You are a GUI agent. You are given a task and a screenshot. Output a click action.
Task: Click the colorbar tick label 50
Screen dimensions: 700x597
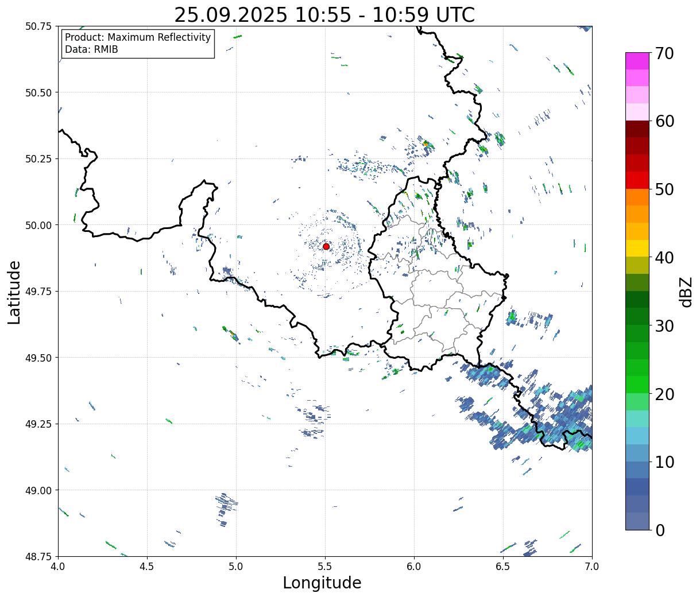tap(664, 189)
